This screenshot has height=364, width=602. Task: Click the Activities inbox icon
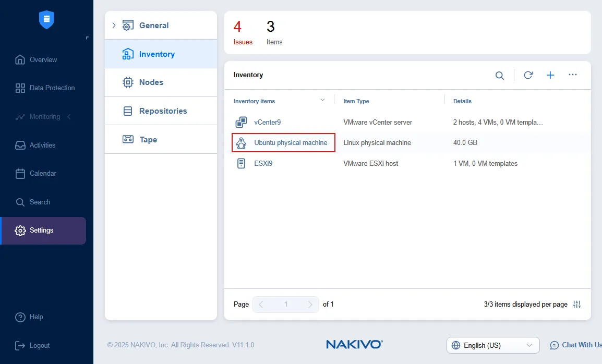click(20, 145)
